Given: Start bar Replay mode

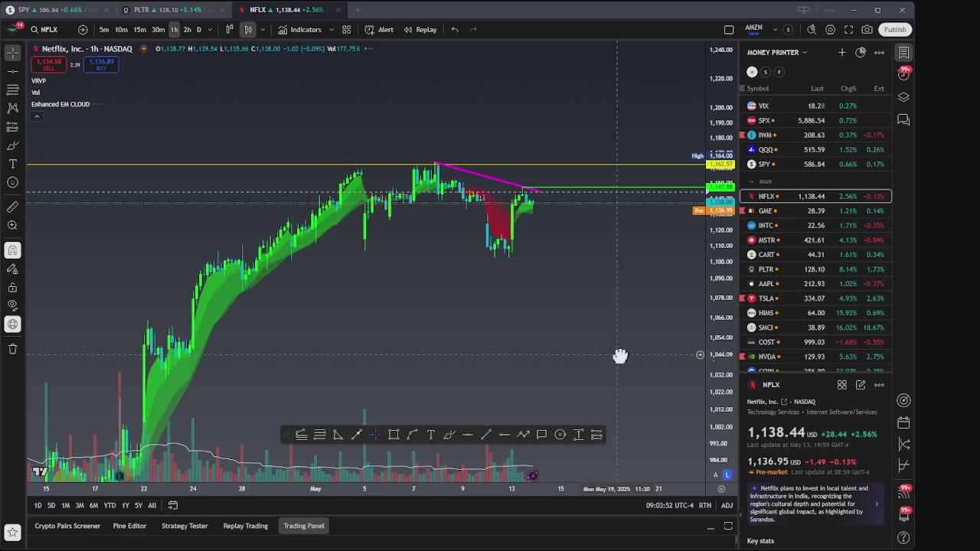Looking at the screenshot, I should (420, 29).
